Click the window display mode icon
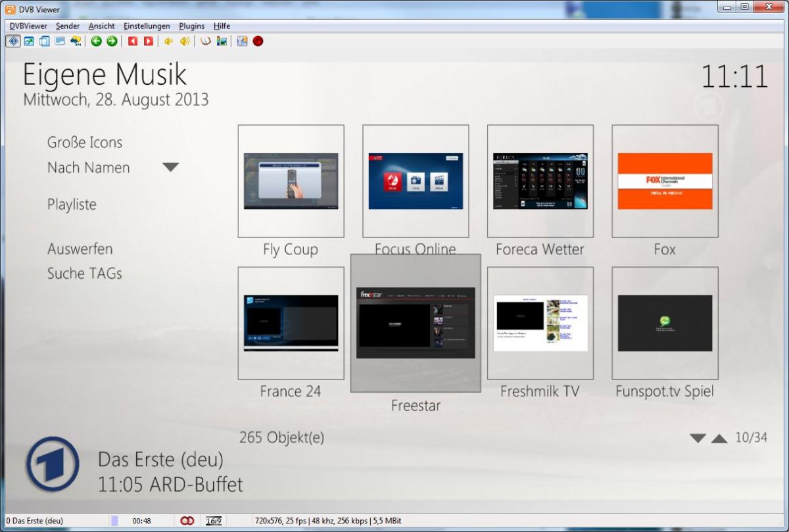789x532 pixels. click(29, 41)
